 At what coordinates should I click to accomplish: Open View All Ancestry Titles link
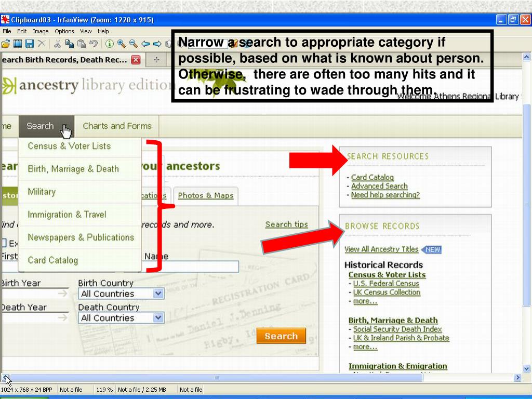(381, 249)
